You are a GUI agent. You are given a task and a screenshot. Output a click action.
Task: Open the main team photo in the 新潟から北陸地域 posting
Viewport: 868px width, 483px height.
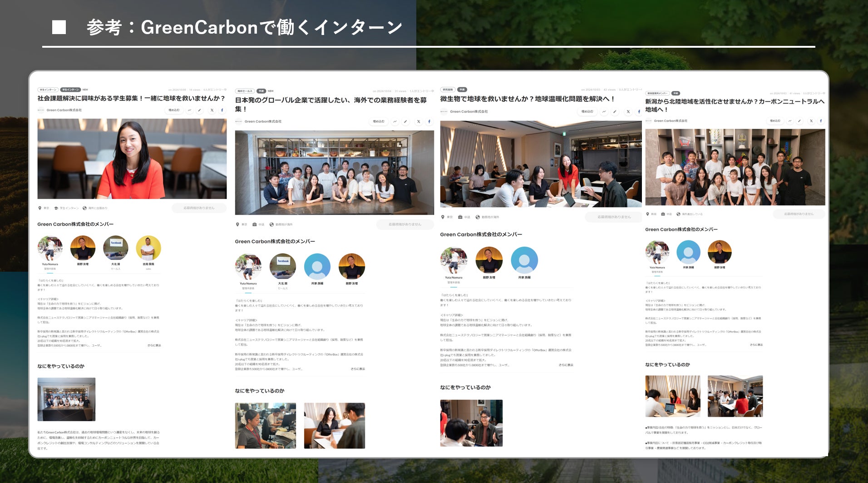click(735, 167)
